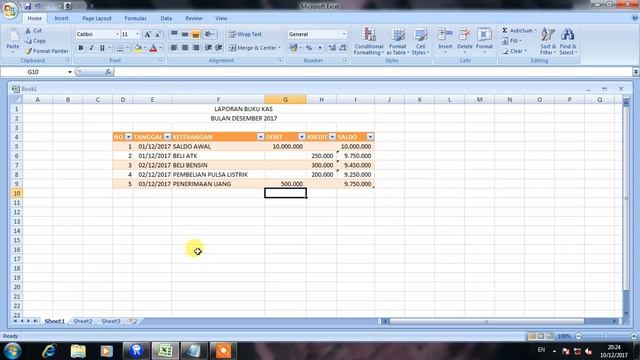Select cell containing PENERIMAAN UANG
This screenshot has height=360, width=640.
[218, 184]
